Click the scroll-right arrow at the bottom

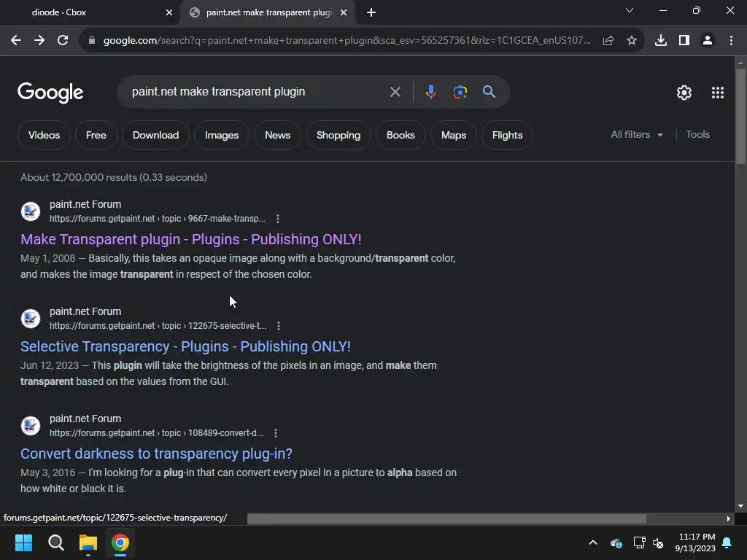coord(729,518)
